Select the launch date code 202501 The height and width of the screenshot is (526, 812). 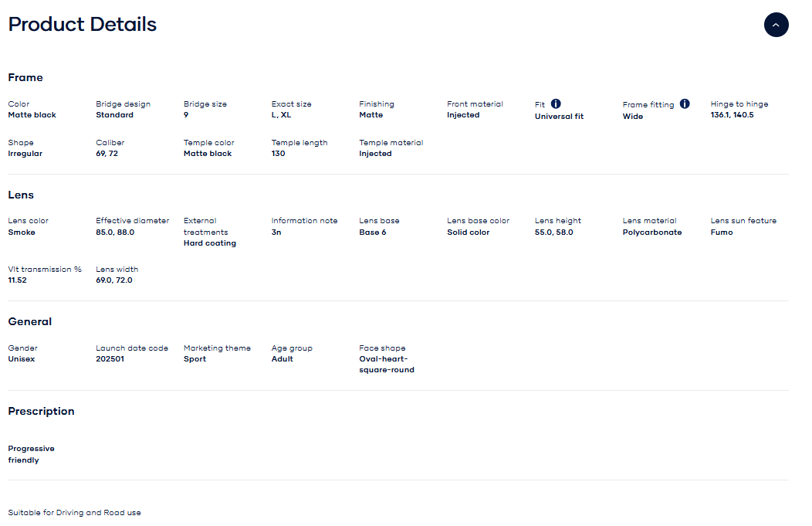(x=110, y=359)
